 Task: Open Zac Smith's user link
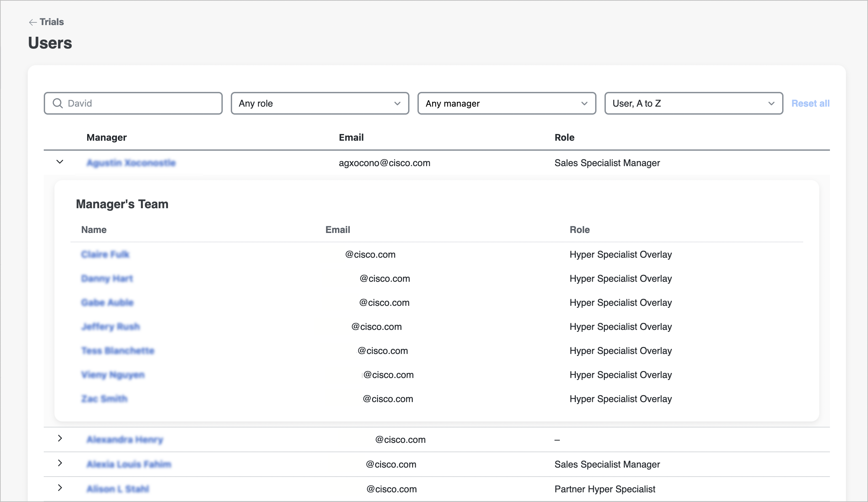pos(104,399)
